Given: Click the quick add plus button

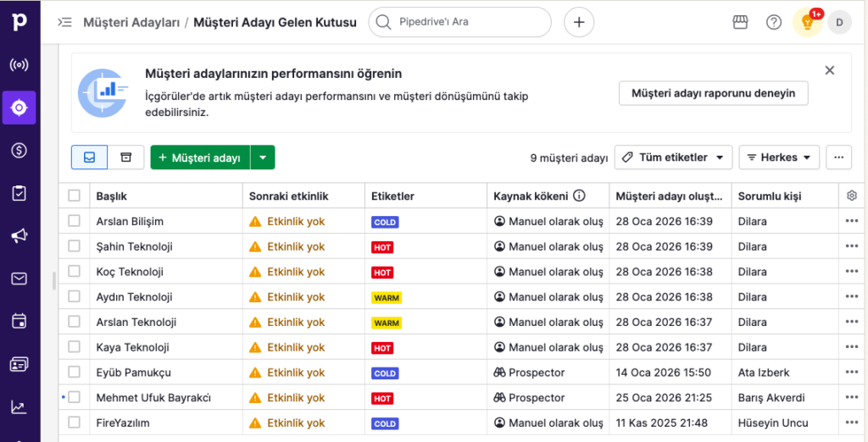Looking at the screenshot, I should coord(579,22).
